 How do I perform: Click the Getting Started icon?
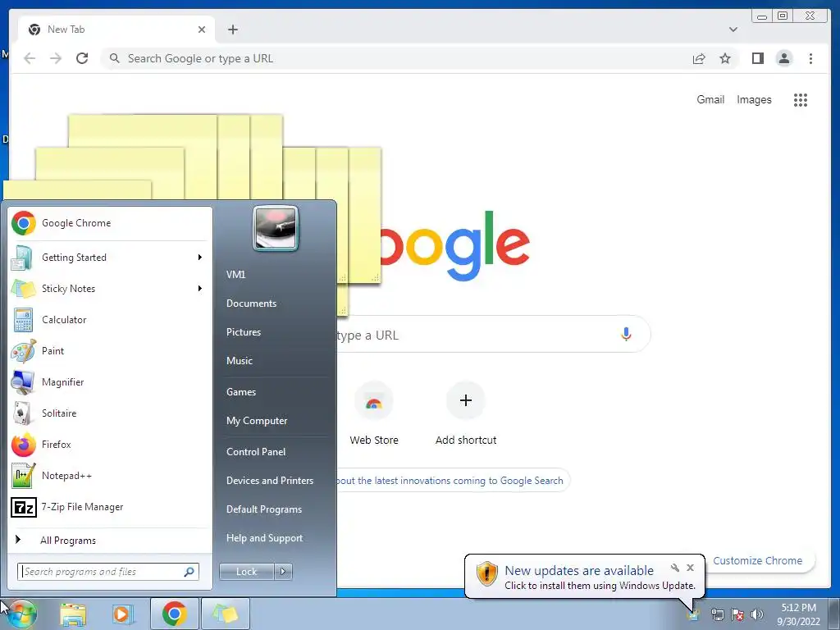point(23,258)
